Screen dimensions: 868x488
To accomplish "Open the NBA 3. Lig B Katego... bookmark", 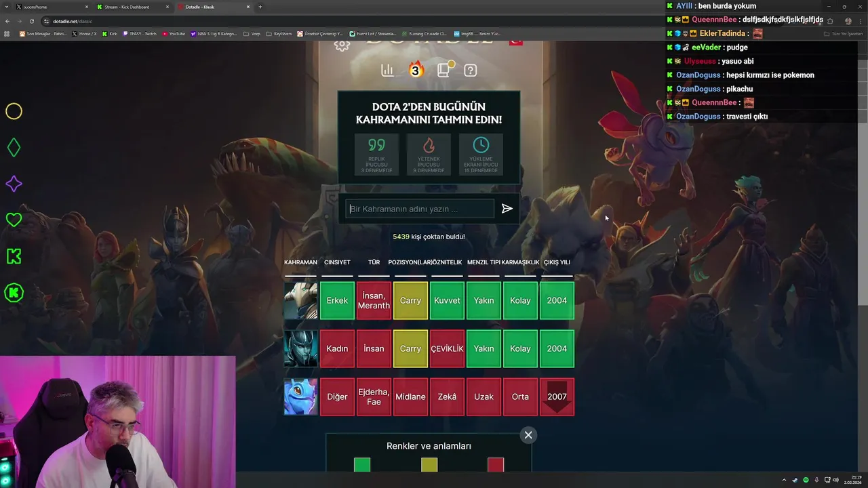I will (x=214, y=33).
